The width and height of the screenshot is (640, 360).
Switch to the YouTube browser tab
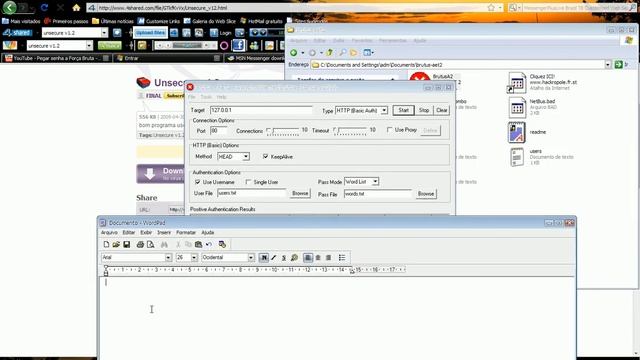(x=56, y=58)
